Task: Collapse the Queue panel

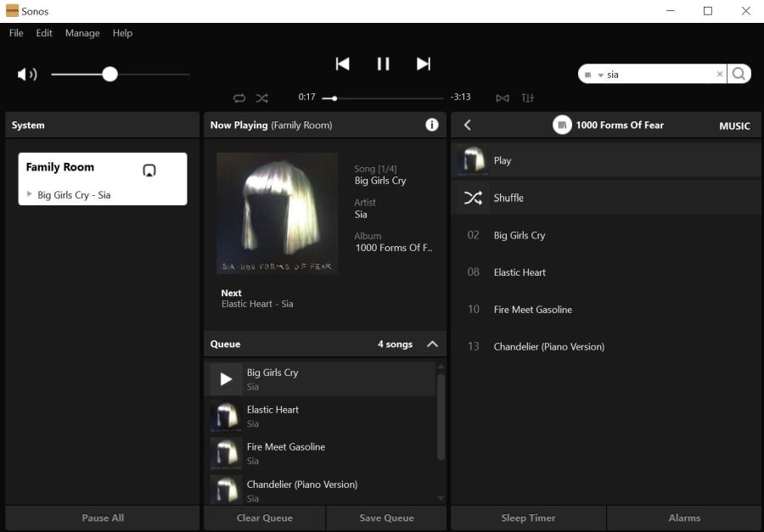Action: click(432, 344)
